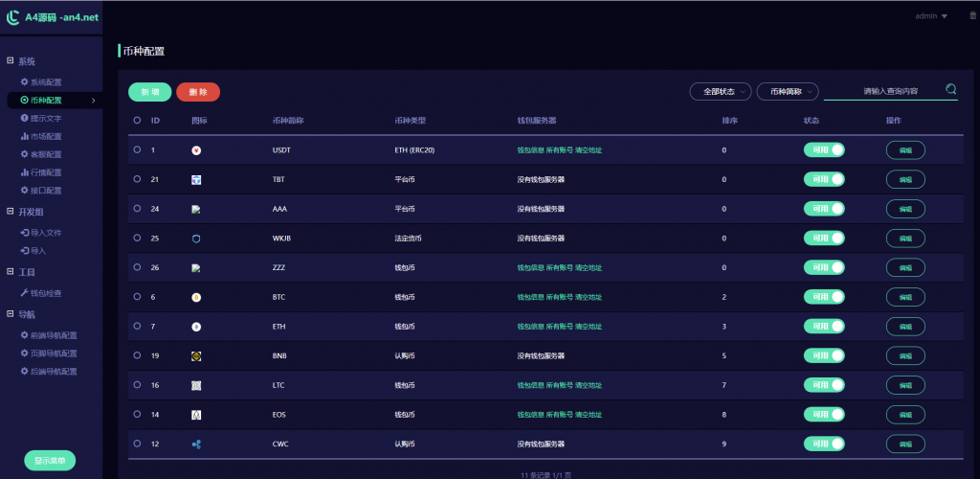Viewport: 980px width, 479px height.
Task: Click the search query input field
Action: point(882,91)
